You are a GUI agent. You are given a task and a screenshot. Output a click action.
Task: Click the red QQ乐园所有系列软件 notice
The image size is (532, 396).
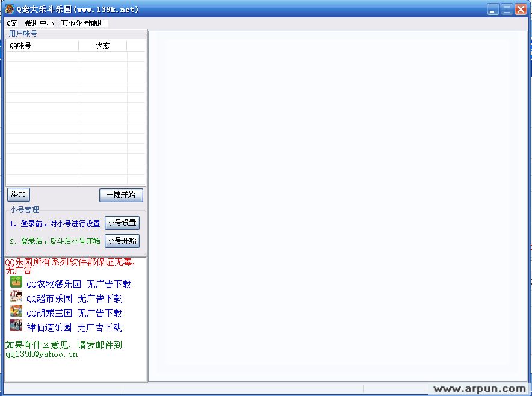point(70,266)
